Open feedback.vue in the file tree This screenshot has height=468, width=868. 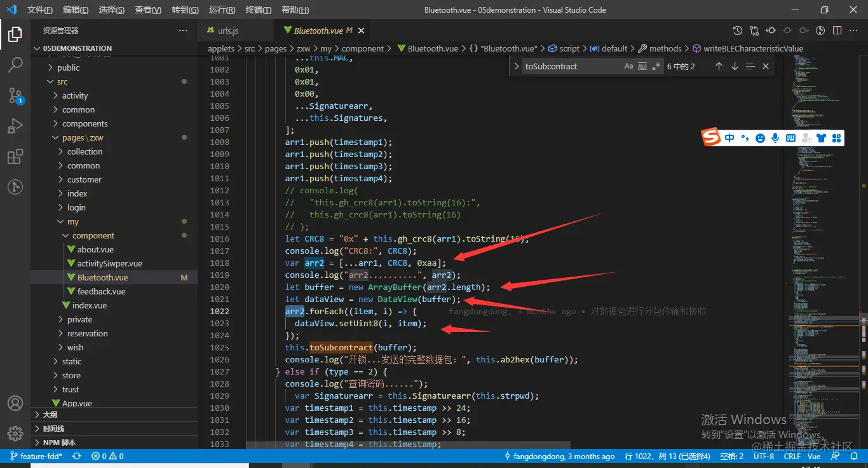point(101,291)
